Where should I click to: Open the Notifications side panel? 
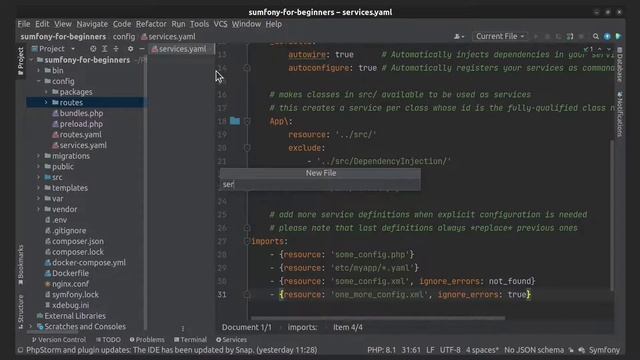(620, 114)
